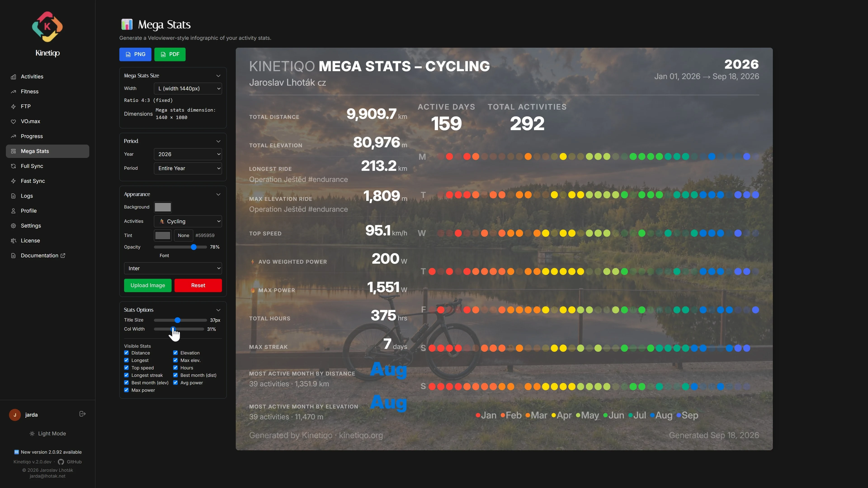Screen dimensions: 868x488
Task: Go to the Profile page
Action: [x=47, y=211]
